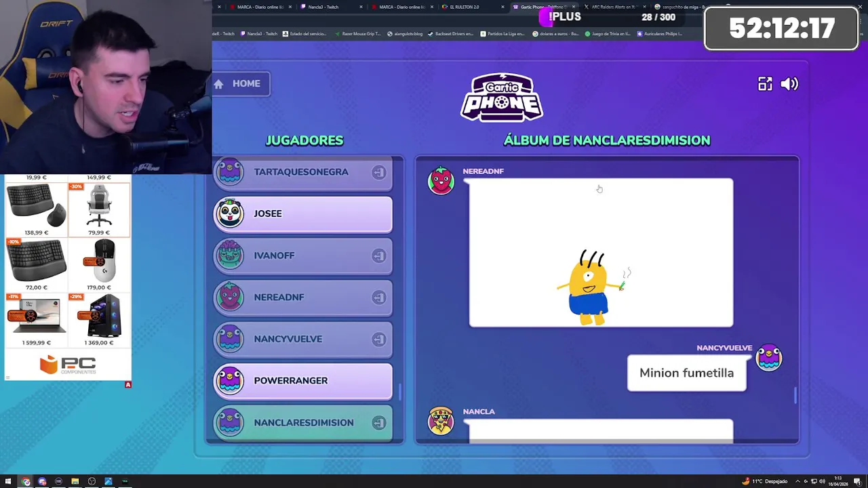Viewport: 868px width, 488px height.
Task: Open the Windows Start menu
Action: (x=9, y=481)
